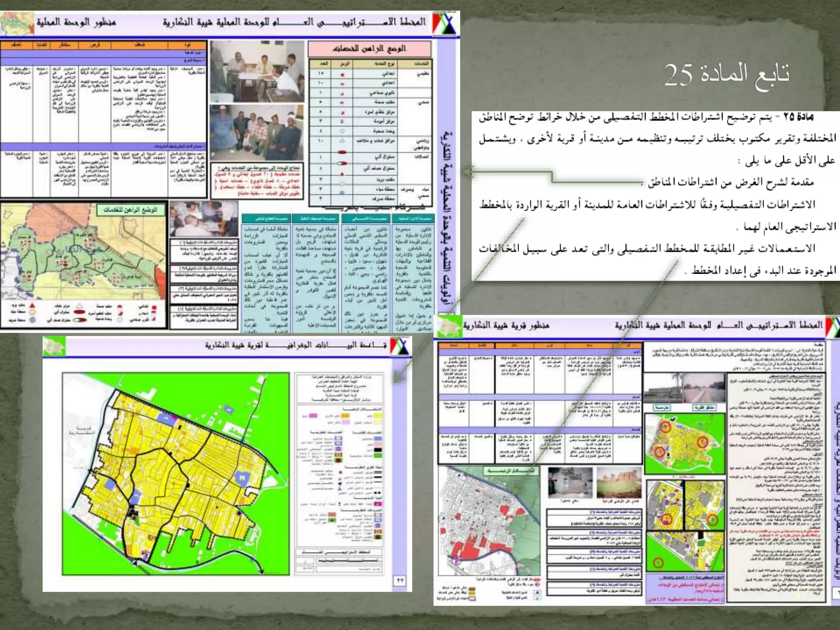The width and height of the screenshot is (840, 630).
Task: Click the gray map with red zones
Action: point(488,522)
